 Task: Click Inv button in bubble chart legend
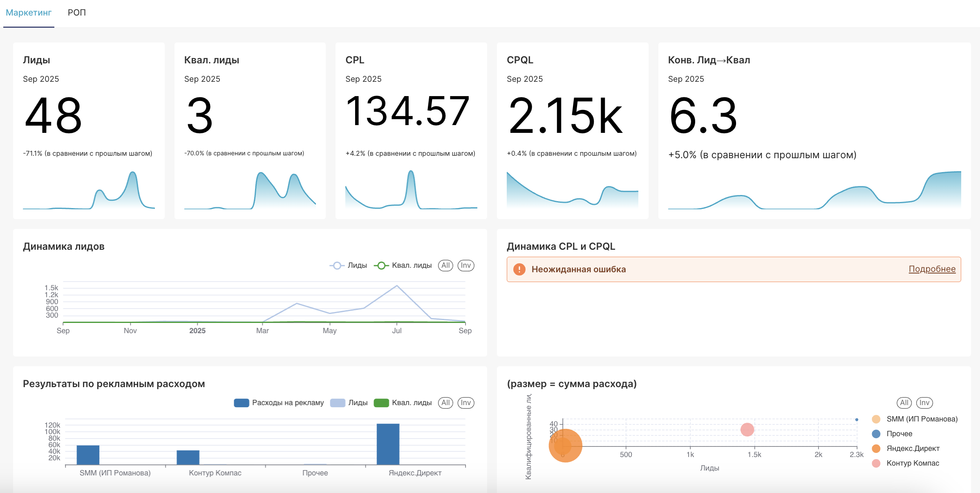924,403
